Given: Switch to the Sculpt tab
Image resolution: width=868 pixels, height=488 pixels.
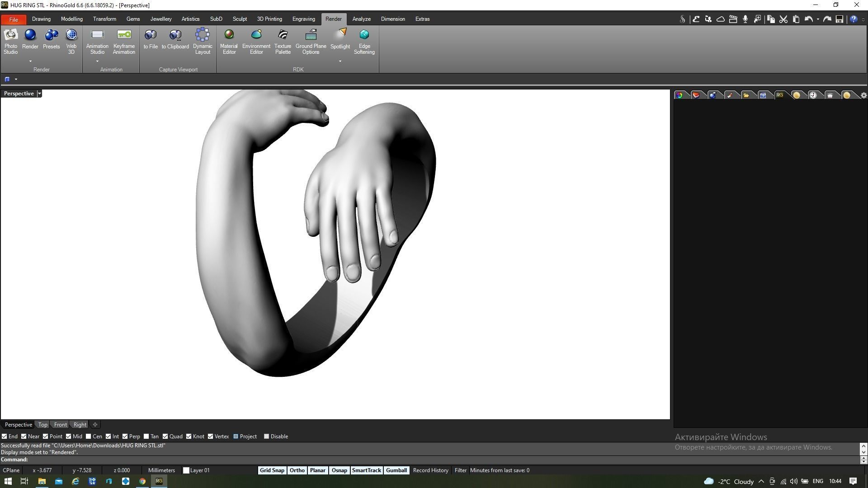Looking at the screenshot, I should (x=240, y=19).
